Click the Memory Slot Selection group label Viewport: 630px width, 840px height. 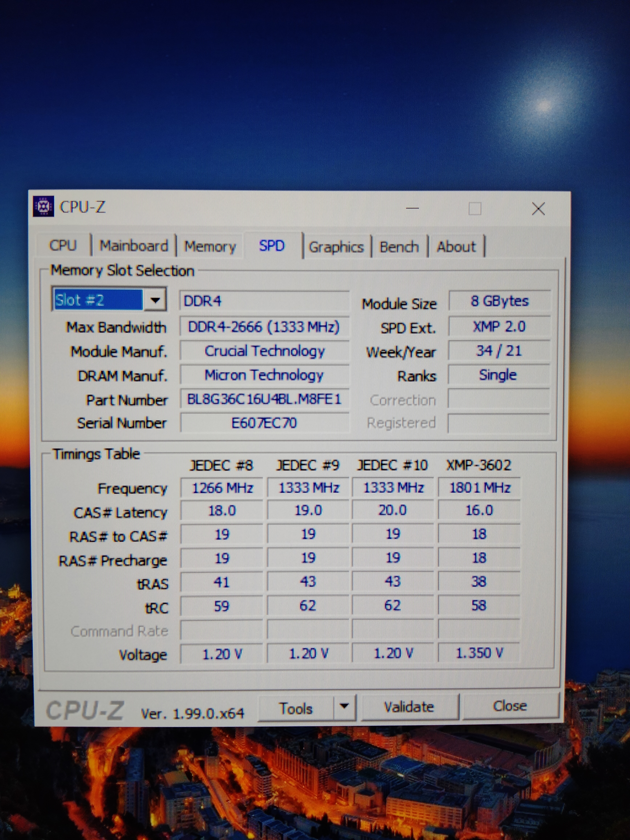pos(122,270)
